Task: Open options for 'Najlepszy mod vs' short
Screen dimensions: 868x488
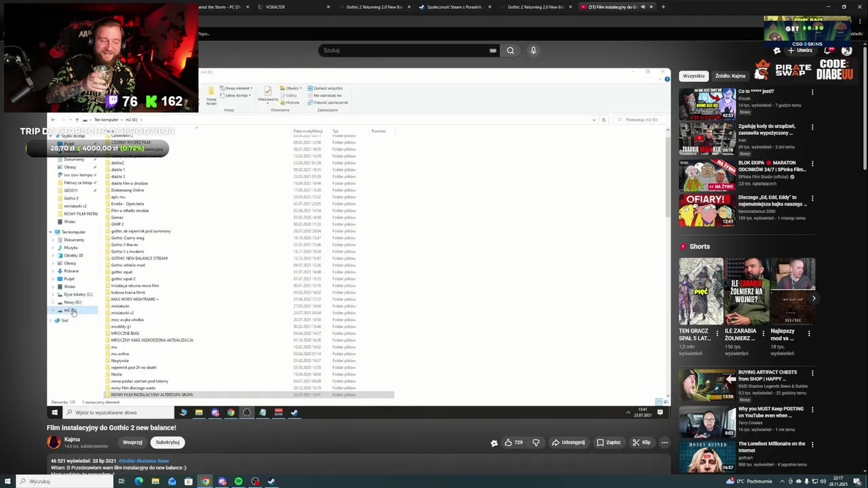Action: 809,333
